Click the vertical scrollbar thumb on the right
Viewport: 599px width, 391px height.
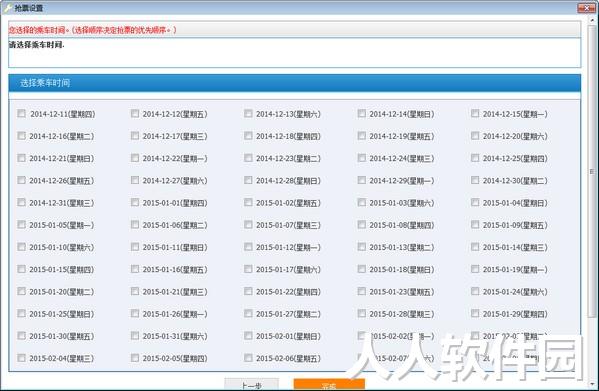click(593, 172)
